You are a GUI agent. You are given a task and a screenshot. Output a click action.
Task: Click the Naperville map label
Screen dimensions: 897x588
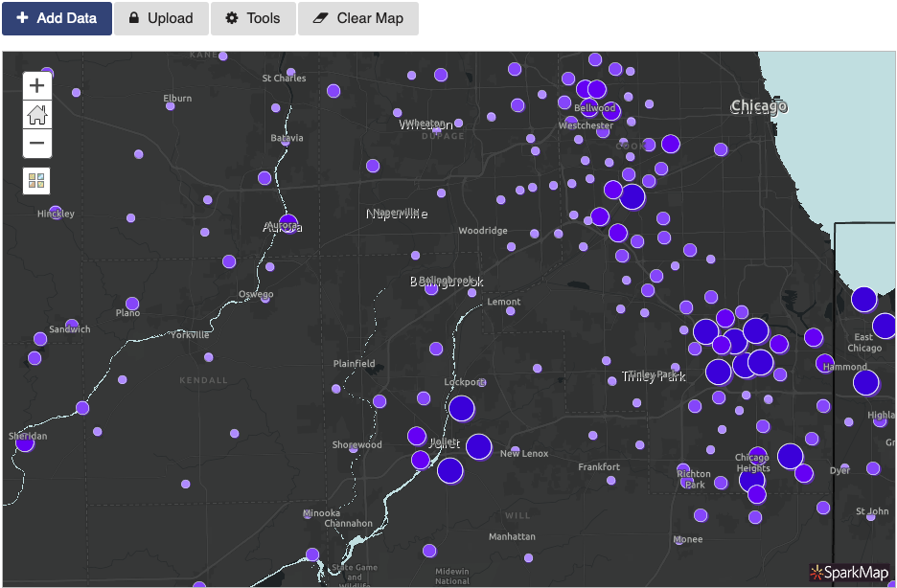(x=397, y=214)
